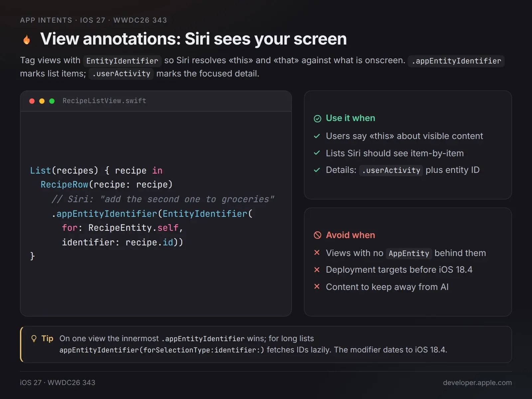Click the .appEntityIdentifier code chip in intro
This screenshot has width=532, height=399.
coord(456,61)
